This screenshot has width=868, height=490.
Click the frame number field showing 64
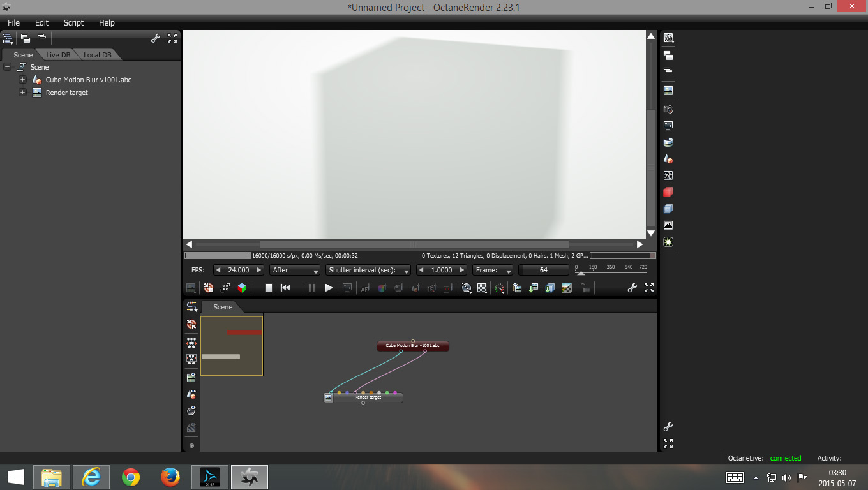tap(544, 270)
